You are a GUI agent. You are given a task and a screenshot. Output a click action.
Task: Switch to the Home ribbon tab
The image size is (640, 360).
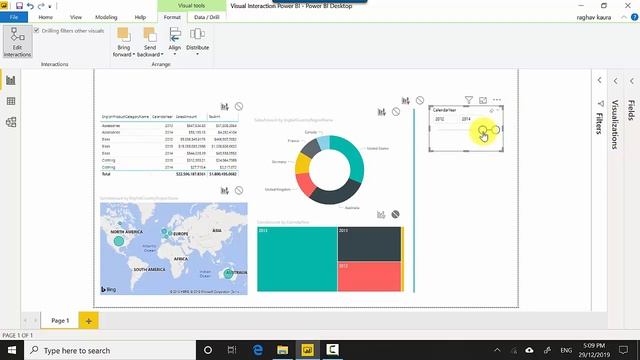tap(45, 17)
